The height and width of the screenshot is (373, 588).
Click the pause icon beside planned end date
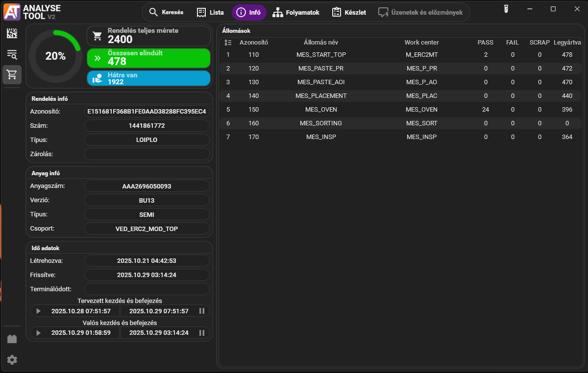tap(201, 311)
